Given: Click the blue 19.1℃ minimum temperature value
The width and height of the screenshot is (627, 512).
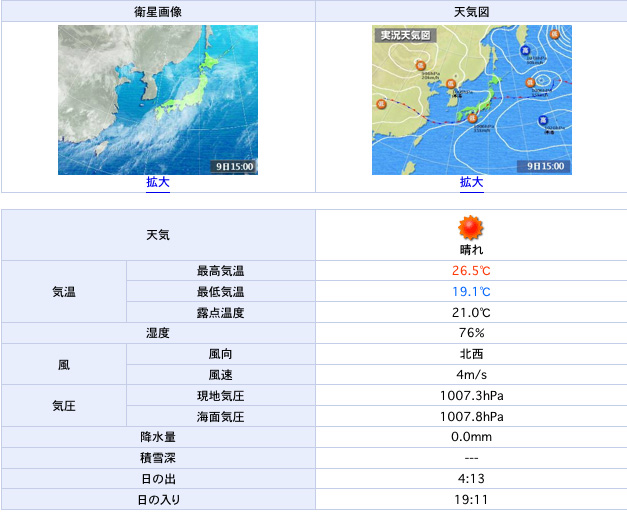Looking at the screenshot, I should tap(471, 292).
